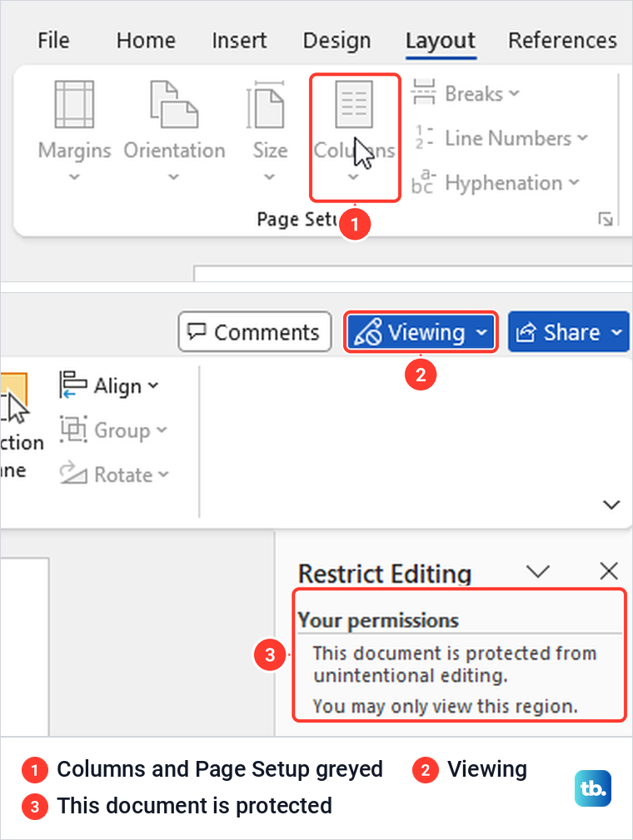The image size is (633, 840).
Task: Click 'This document is protected' message
Action: [x=455, y=664]
